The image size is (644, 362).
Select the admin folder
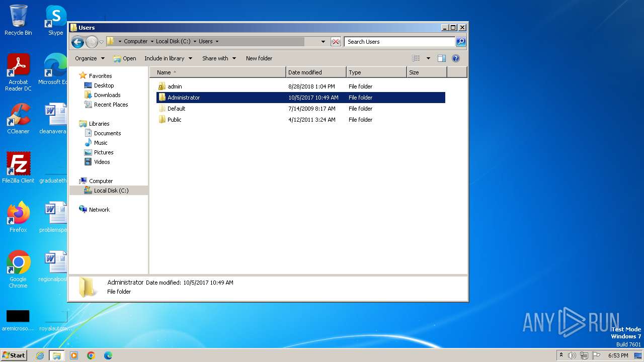(175, 86)
